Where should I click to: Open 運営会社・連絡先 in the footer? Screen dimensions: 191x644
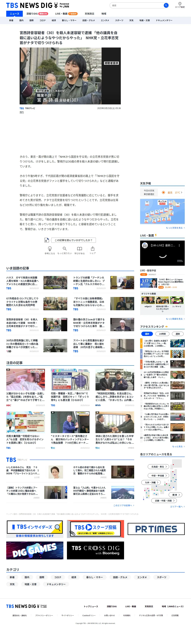19,616
